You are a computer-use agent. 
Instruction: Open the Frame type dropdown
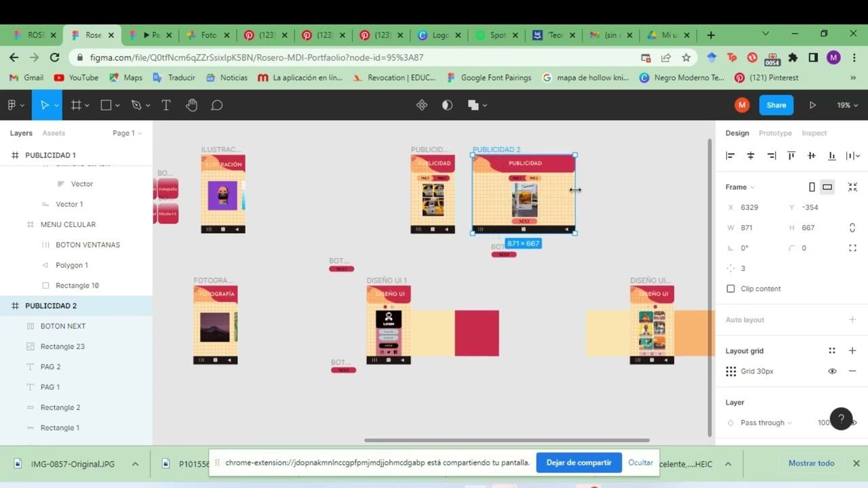[x=740, y=187]
